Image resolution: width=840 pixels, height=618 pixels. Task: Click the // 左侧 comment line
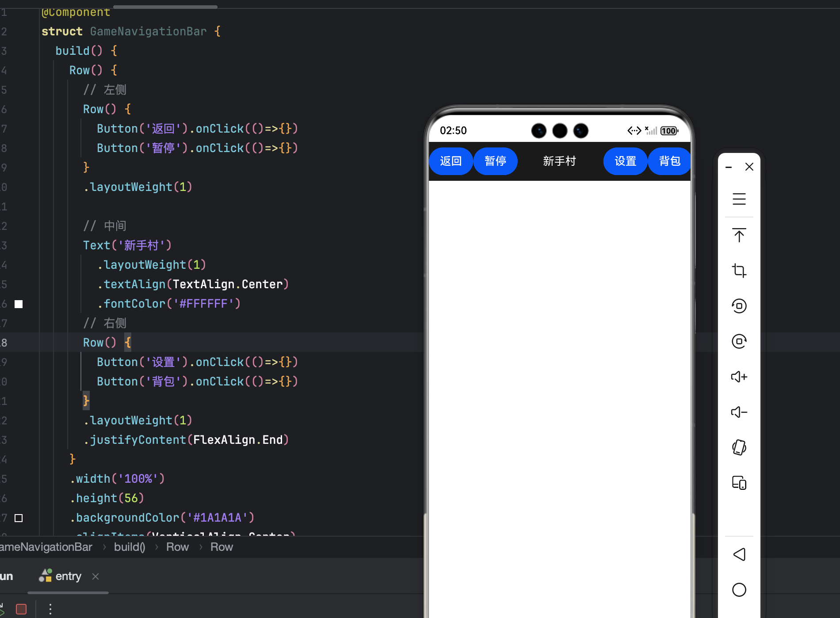tap(105, 90)
